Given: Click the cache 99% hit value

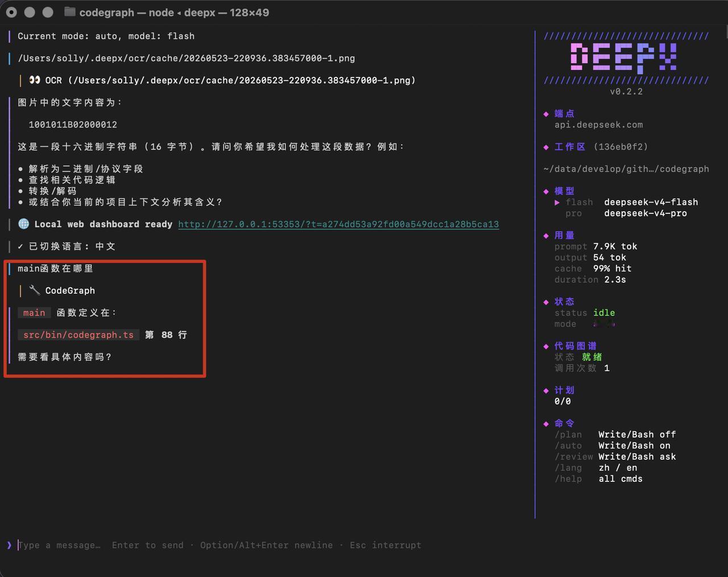Looking at the screenshot, I should [613, 269].
